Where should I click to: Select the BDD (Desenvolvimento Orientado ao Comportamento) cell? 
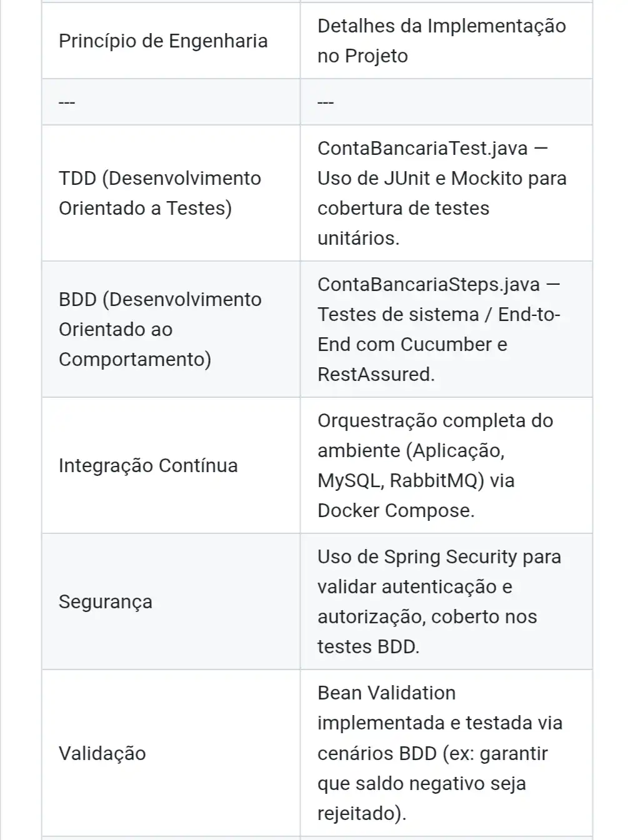tap(160, 329)
